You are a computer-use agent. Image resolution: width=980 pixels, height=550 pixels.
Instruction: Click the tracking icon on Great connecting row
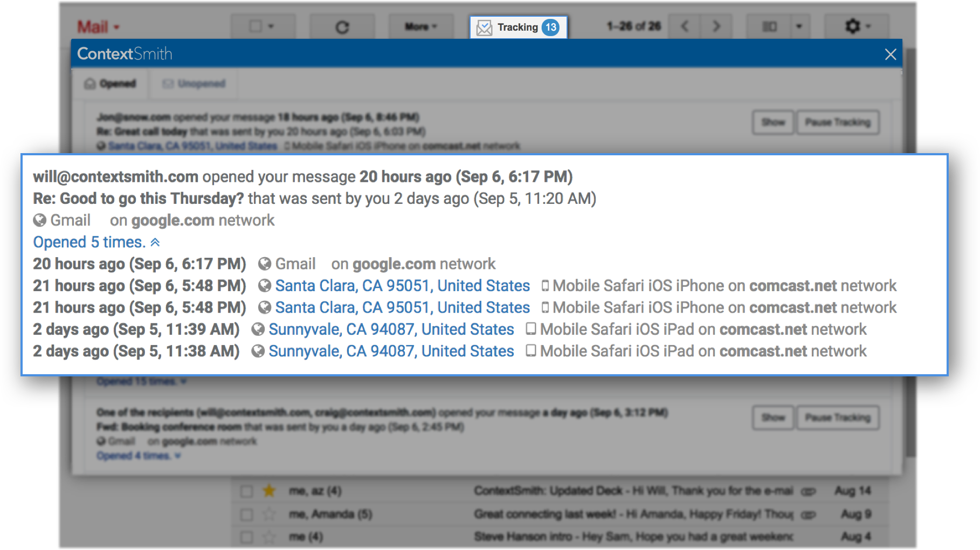click(808, 514)
